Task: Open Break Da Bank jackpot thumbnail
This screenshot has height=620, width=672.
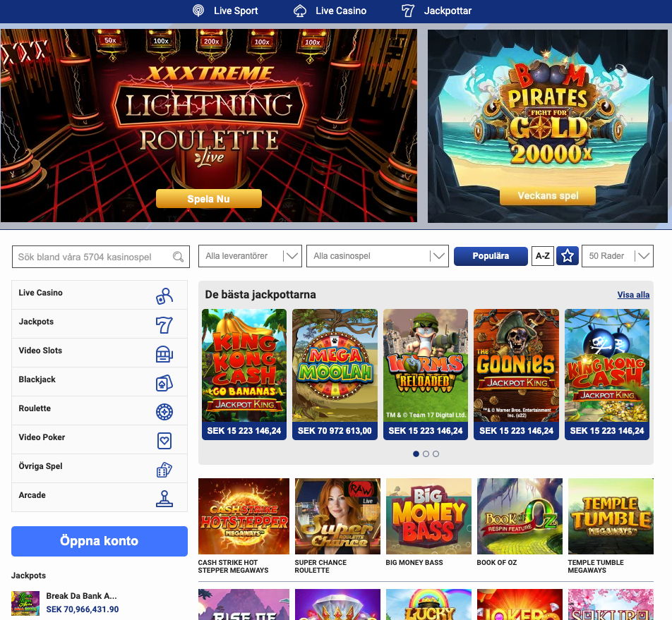Action: (25, 603)
